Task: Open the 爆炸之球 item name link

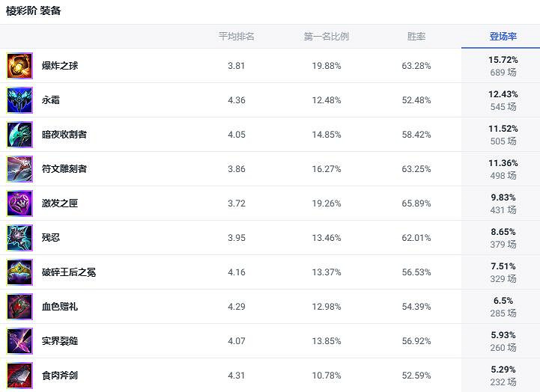Action: coord(60,66)
